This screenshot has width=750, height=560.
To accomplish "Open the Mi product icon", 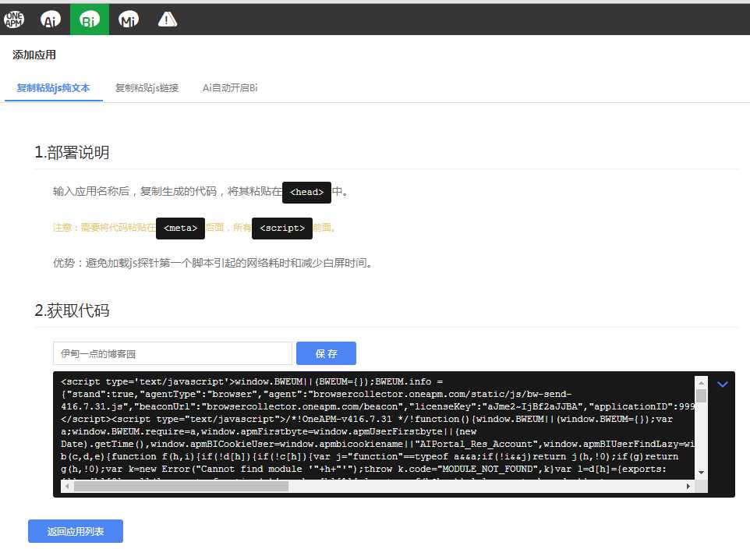I will (x=128, y=19).
